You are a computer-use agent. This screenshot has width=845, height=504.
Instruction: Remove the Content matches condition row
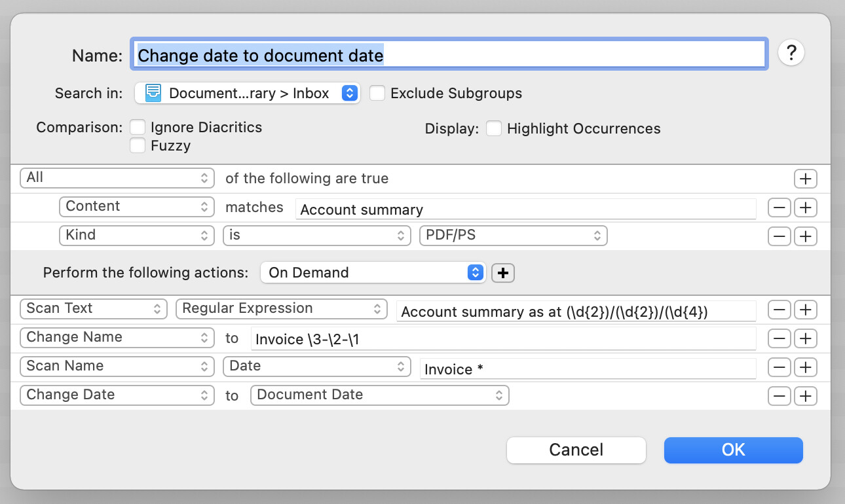click(x=779, y=208)
